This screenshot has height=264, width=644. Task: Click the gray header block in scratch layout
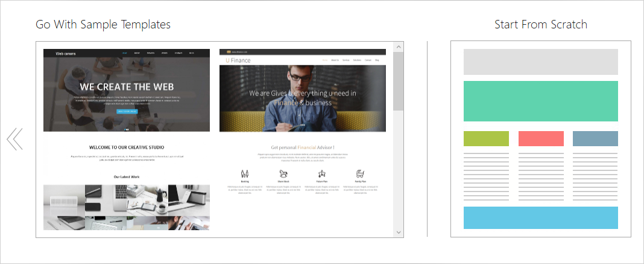coord(540,62)
